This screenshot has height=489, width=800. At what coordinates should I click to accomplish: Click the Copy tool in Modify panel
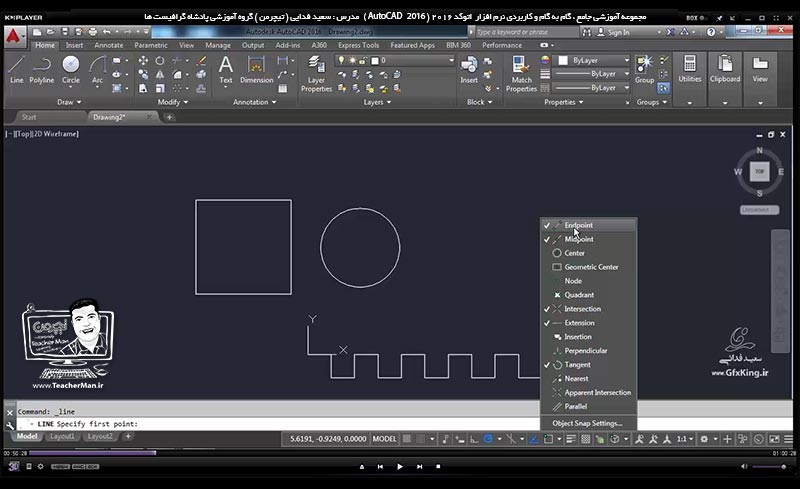[x=143, y=75]
